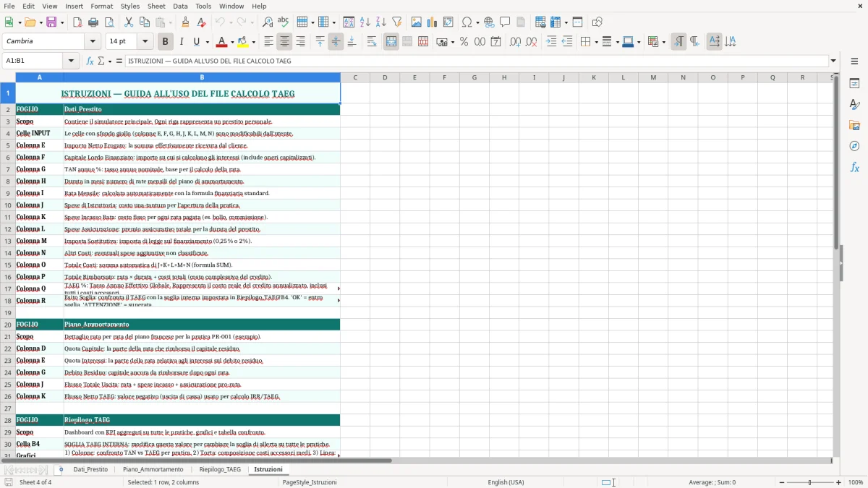Insert chart icon
This screenshot has height=488, width=868.
point(433,22)
